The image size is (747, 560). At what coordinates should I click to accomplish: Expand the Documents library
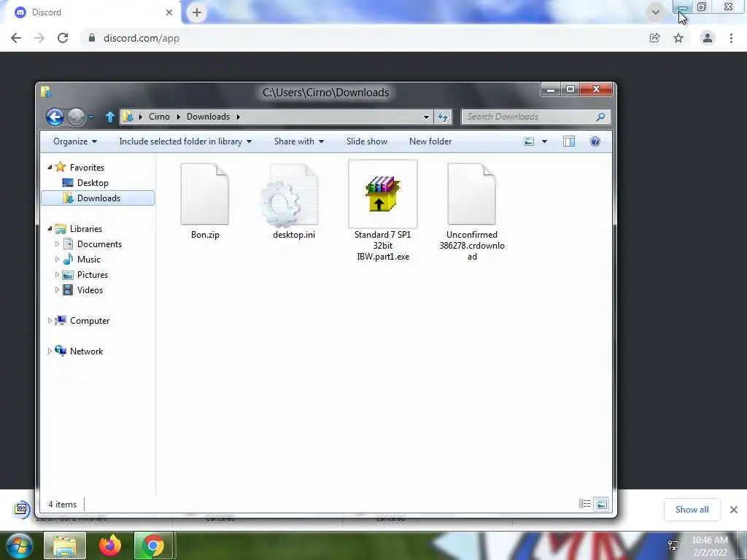tap(57, 244)
